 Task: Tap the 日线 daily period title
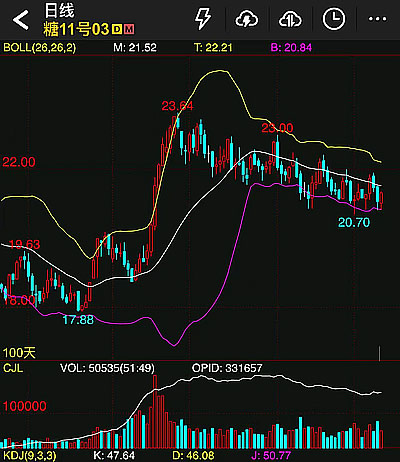59,10
